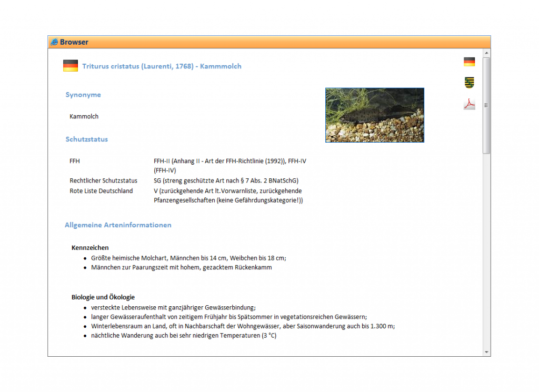Click the 'FFH' row label

75,161
